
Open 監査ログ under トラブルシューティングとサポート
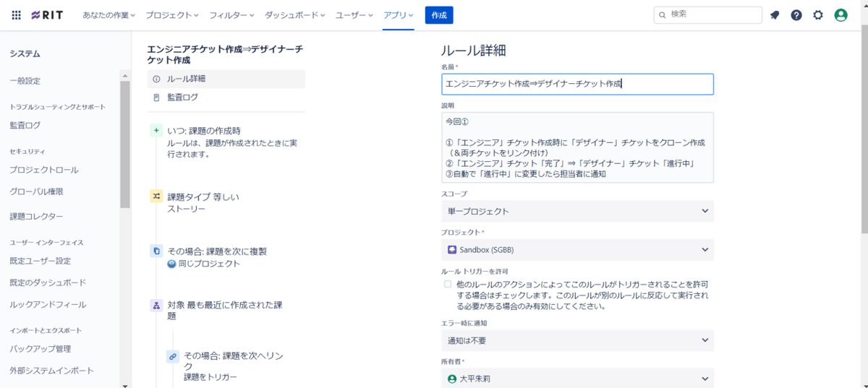pos(25,125)
